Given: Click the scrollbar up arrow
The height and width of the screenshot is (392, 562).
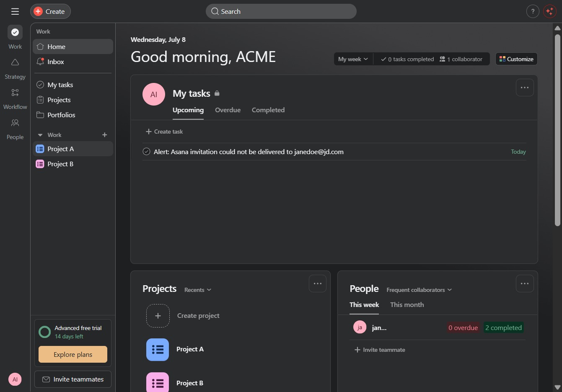Looking at the screenshot, I should point(557,28).
